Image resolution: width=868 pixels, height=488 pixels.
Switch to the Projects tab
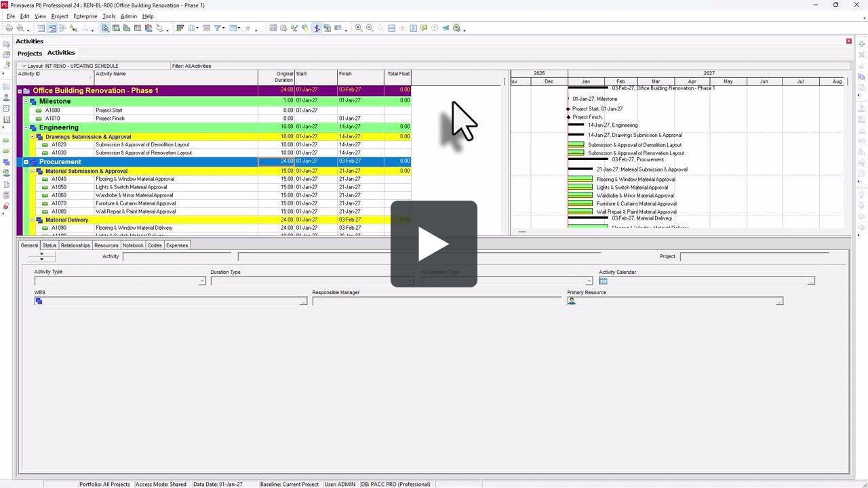(x=30, y=53)
